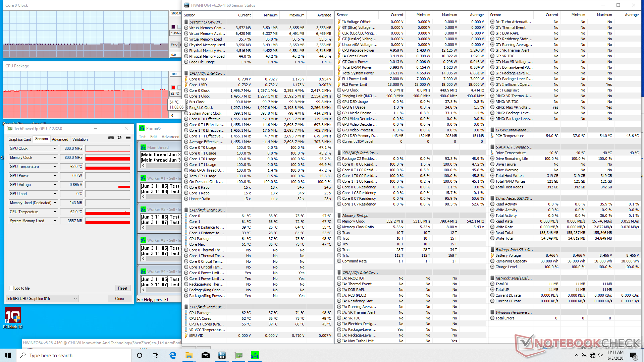Open the PCMark 10 desktop shortcut

tap(13, 318)
